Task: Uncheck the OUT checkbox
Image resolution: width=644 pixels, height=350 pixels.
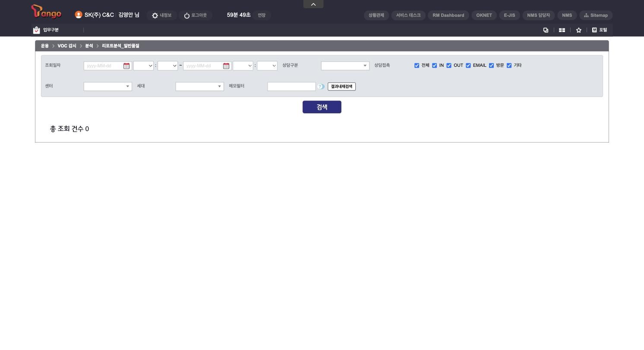Action: (449, 66)
